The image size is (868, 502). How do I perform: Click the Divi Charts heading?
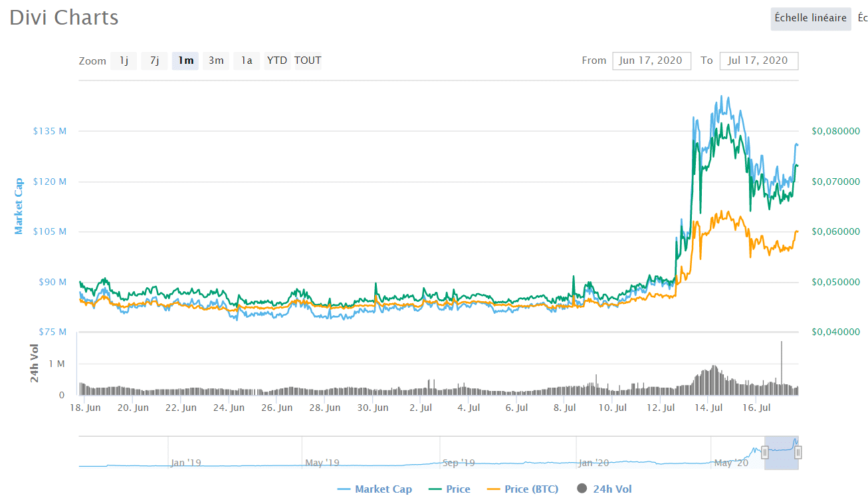coord(64,18)
